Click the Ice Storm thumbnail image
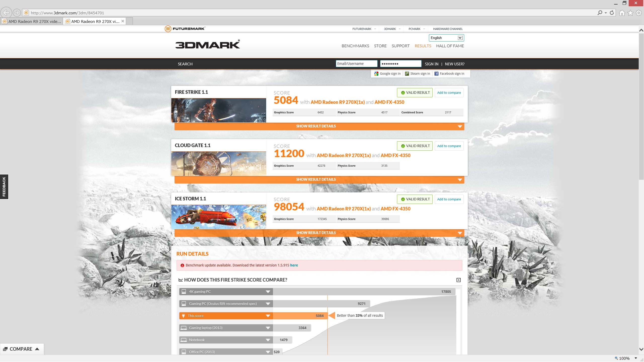Image resolution: width=644 pixels, height=362 pixels. pos(219,217)
